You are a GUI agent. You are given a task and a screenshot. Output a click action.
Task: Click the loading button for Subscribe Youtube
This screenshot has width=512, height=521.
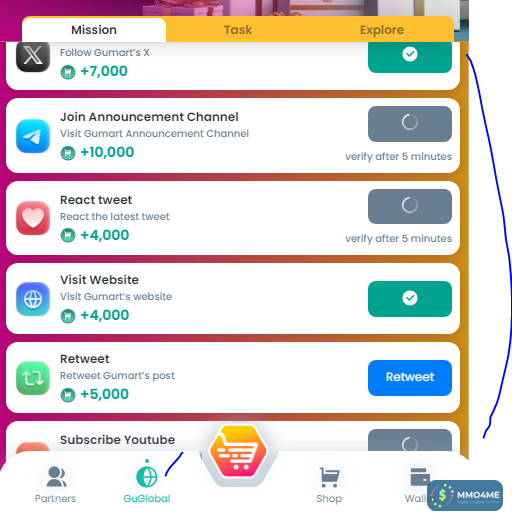point(410,440)
